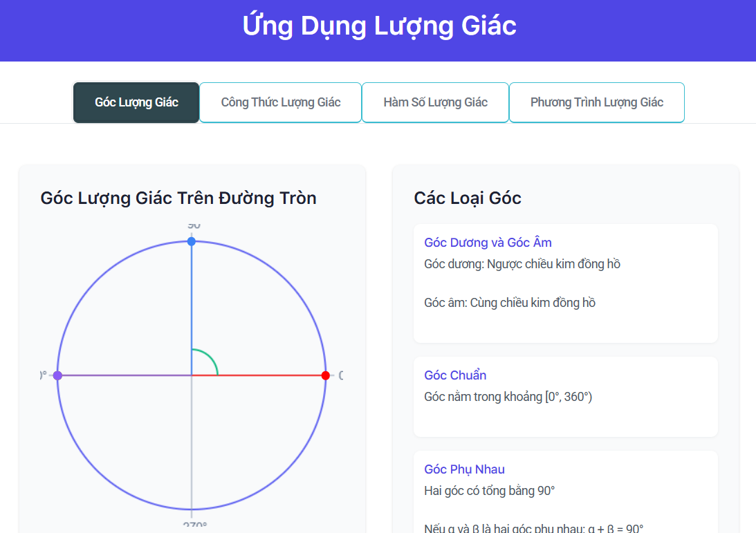Click the Góc Lượng Giác Trên Đường Tròn heading

[178, 198]
